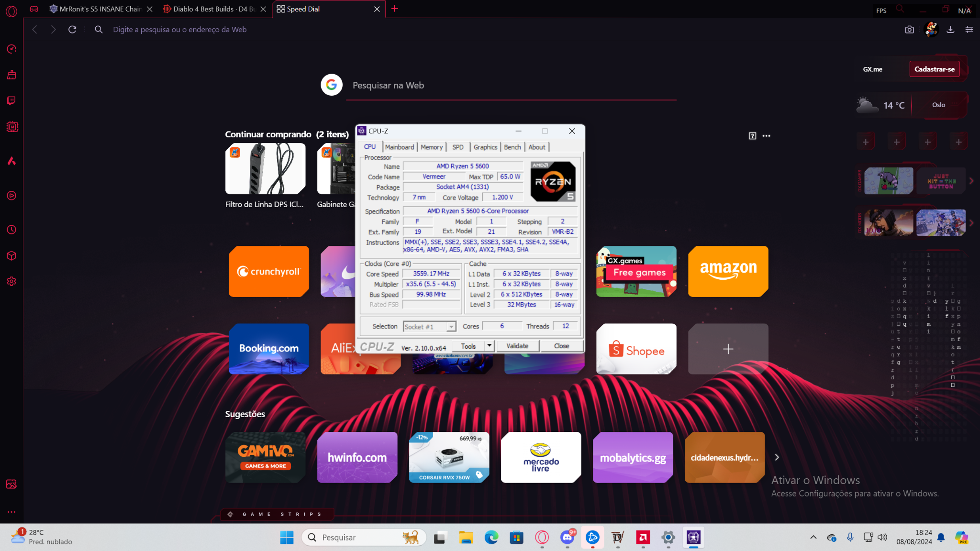
Task: Switch to the SPD tab in CPU-Z
Action: point(458,147)
